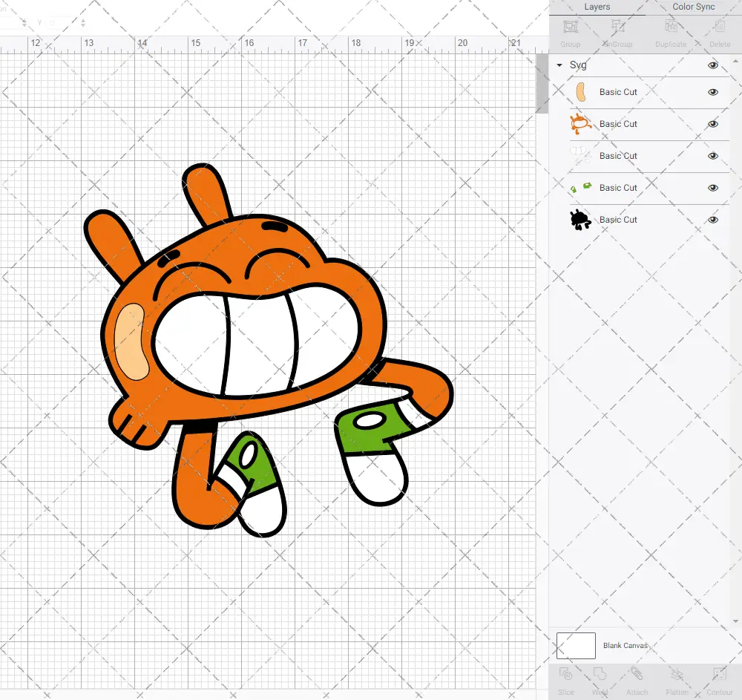Select the black outline layer thumbnail
Screen dimensions: 742x700
pos(581,220)
